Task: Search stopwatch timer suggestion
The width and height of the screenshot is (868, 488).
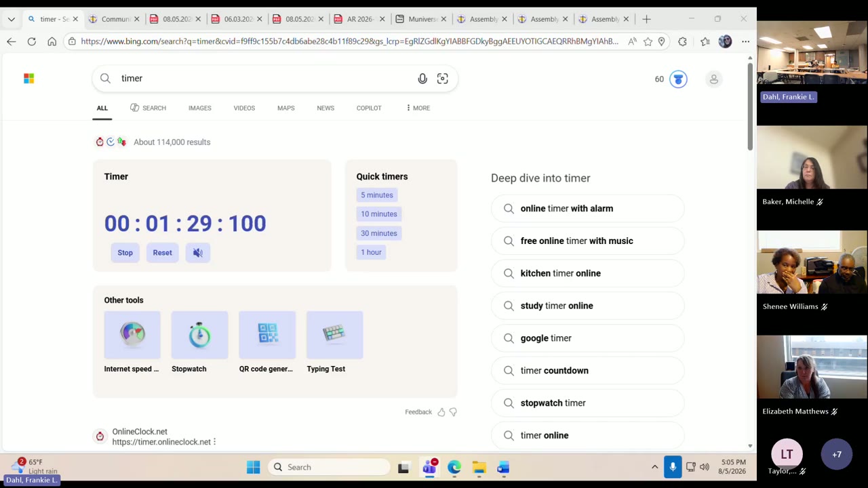Action: (x=587, y=403)
